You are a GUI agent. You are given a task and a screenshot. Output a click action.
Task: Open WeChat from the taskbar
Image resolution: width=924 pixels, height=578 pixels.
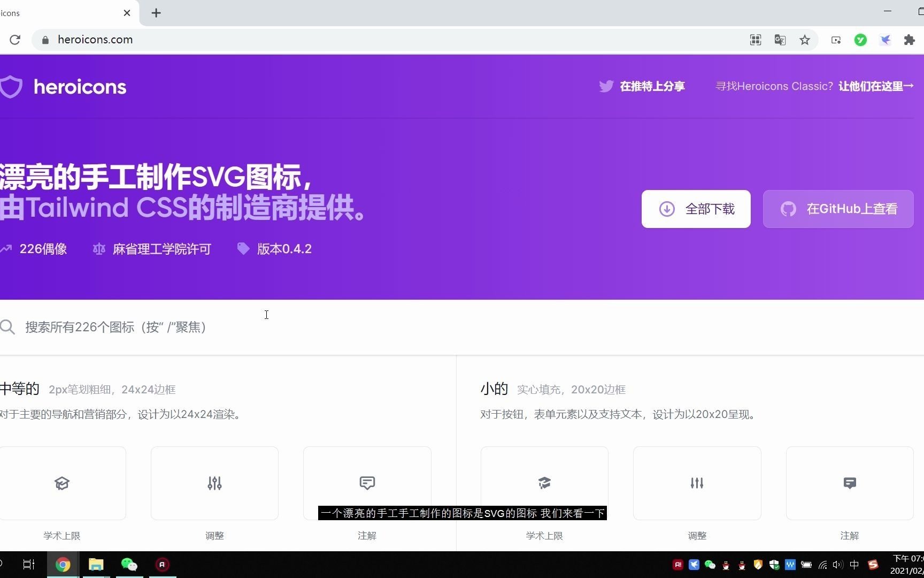click(x=129, y=565)
